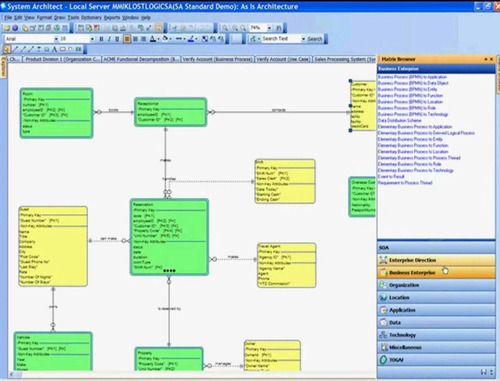Toggle Italic formatting

click(109, 39)
